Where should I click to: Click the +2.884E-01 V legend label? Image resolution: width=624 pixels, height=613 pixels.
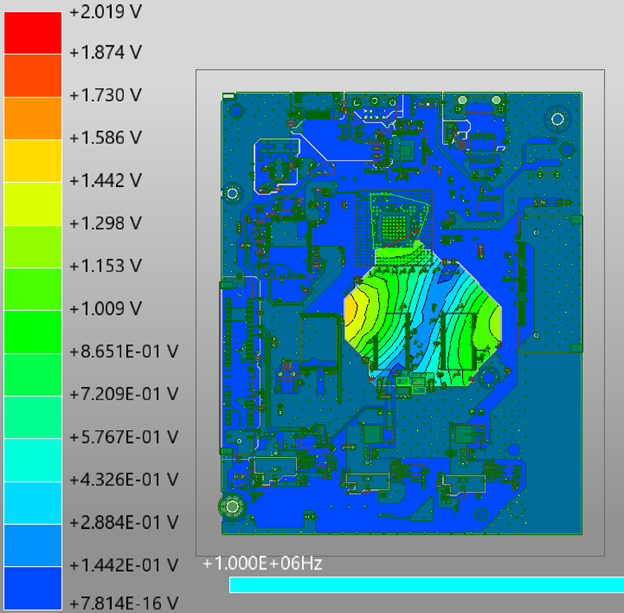click(123, 522)
